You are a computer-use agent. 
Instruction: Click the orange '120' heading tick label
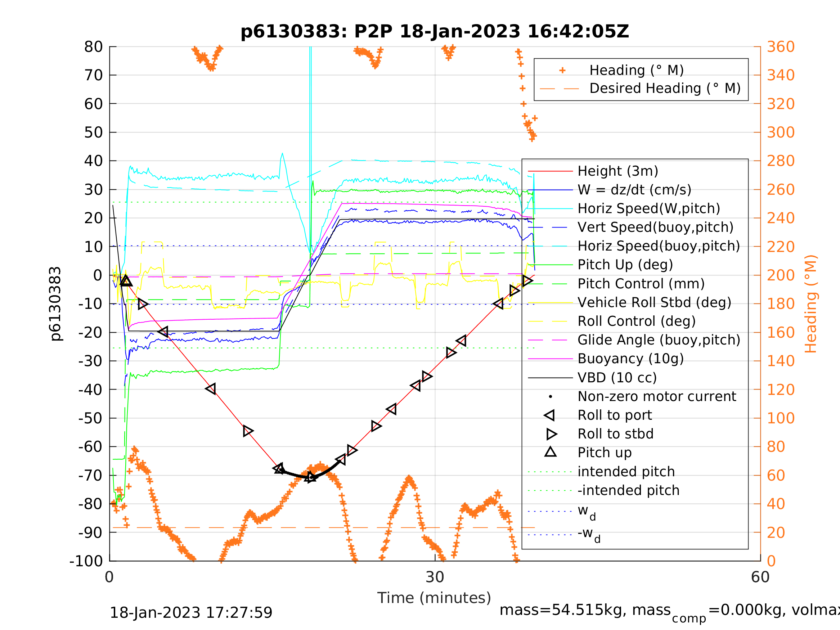pos(781,390)
